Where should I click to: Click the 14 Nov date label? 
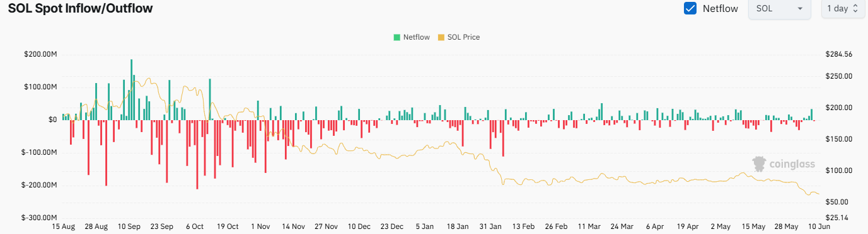[x=293, y=226]
